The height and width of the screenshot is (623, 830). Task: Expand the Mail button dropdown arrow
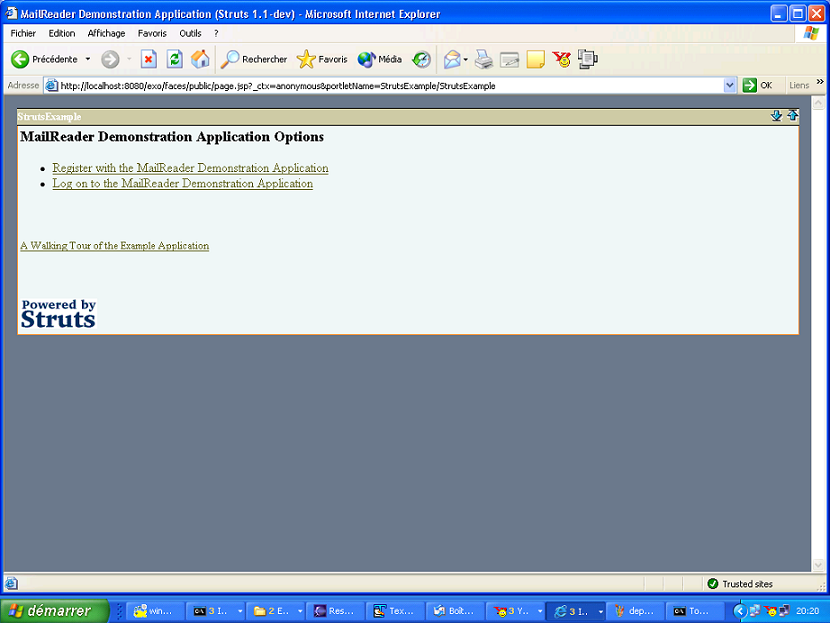coord(466,59)
